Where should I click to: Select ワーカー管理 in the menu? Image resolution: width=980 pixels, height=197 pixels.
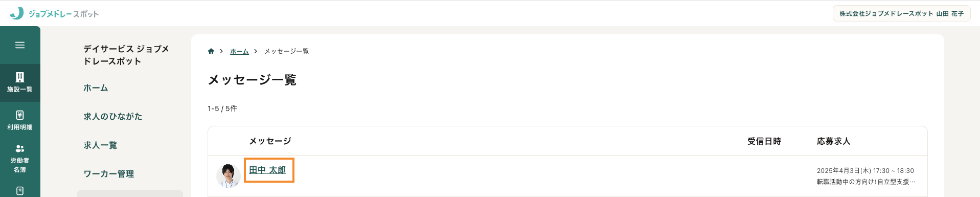[109, 174]
